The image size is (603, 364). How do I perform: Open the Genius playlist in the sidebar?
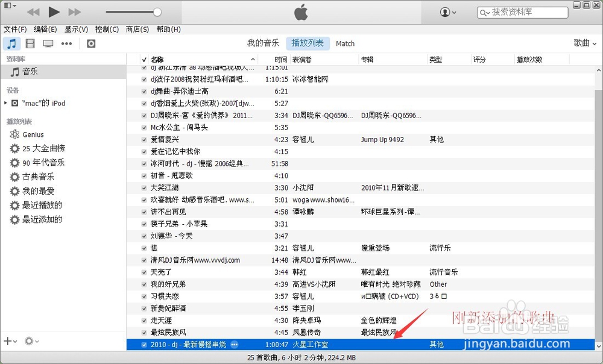coord(33,134)
